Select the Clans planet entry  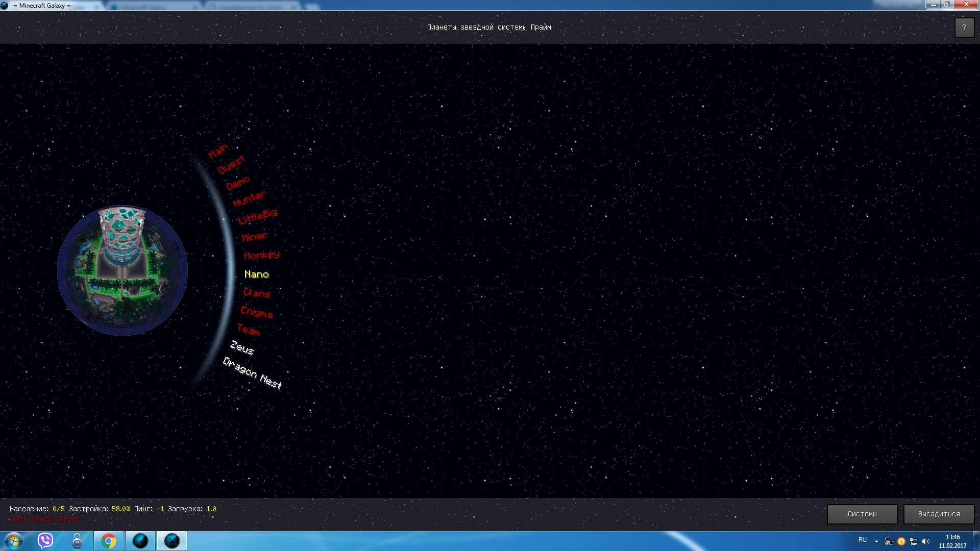pos(257,293)
